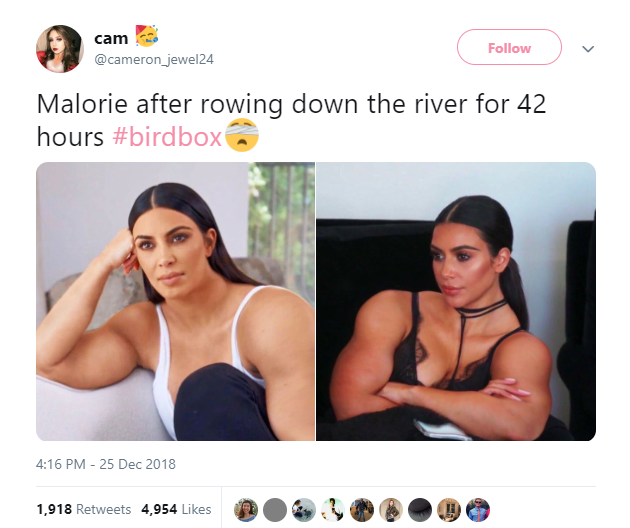Show the 1,918 Retweets list
Image resolution: width=630 pixels, height=528 pixels.
84,509
